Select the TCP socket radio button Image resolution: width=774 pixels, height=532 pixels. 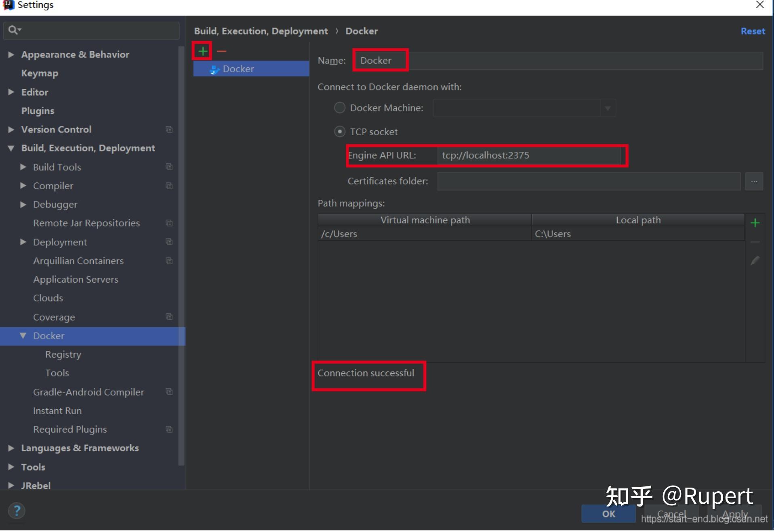[x=339, y=132]
